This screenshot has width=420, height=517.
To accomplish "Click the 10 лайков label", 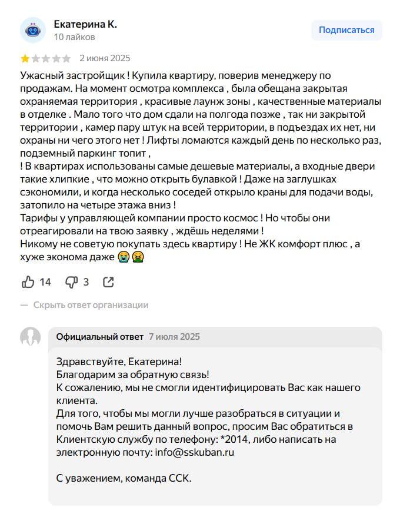I will (75, 37).
